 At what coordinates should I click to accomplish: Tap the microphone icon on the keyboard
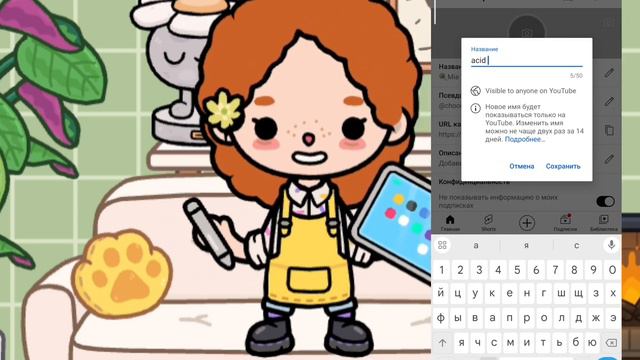611,245
